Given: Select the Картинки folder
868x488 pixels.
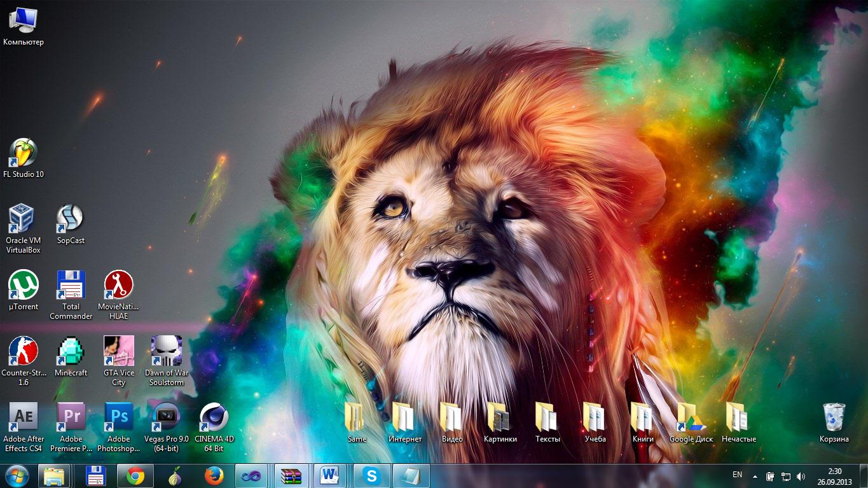Looking at the screenshot, I should pos(500,424).
